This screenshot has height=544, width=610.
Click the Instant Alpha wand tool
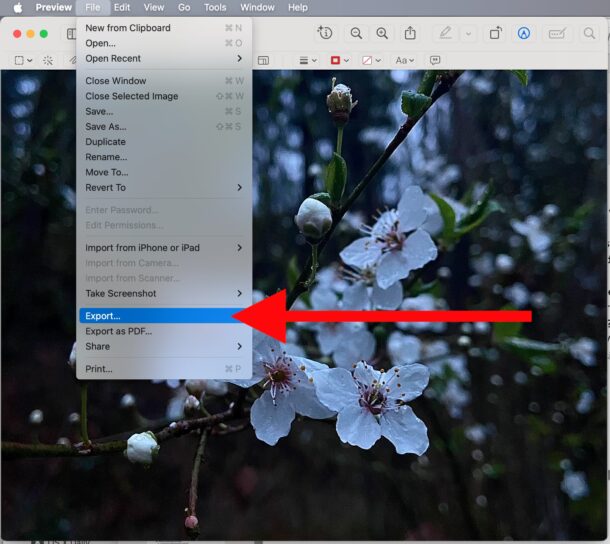(47, 60)
